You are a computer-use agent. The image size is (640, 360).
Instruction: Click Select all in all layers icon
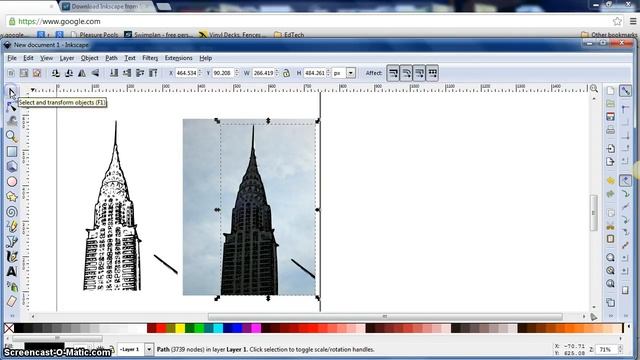24,73
